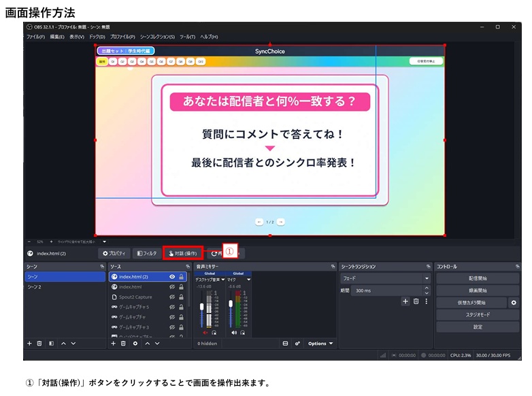Screen dimensions: 532x396
Task: Add a new source with plus icon
Action: (114, 344)
